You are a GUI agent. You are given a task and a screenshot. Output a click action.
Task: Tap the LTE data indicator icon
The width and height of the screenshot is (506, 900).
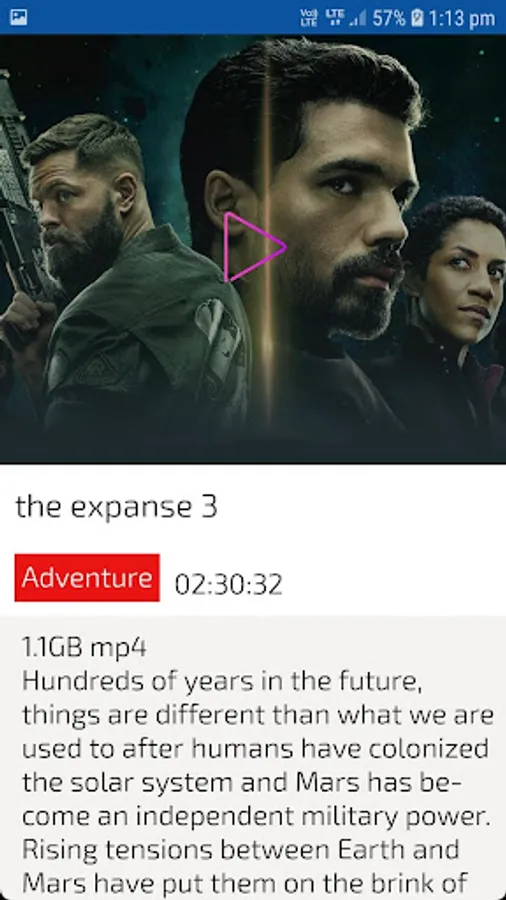coord(334,17)
